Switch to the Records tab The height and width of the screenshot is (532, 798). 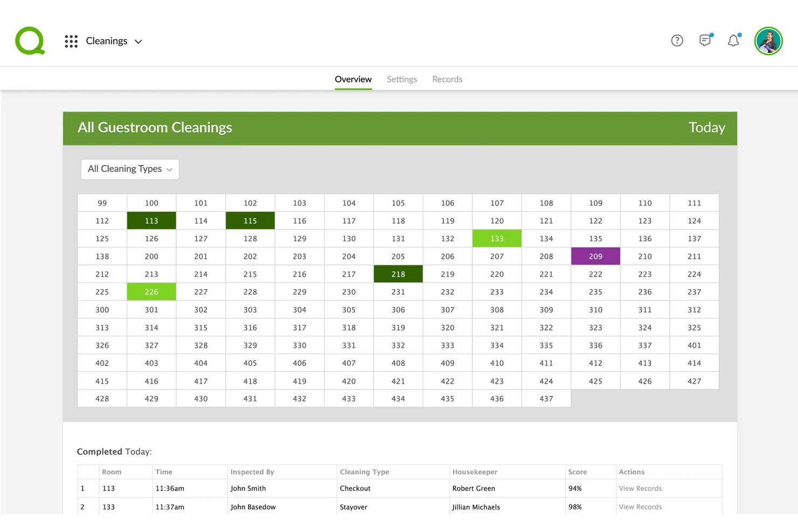click(448, 79)
